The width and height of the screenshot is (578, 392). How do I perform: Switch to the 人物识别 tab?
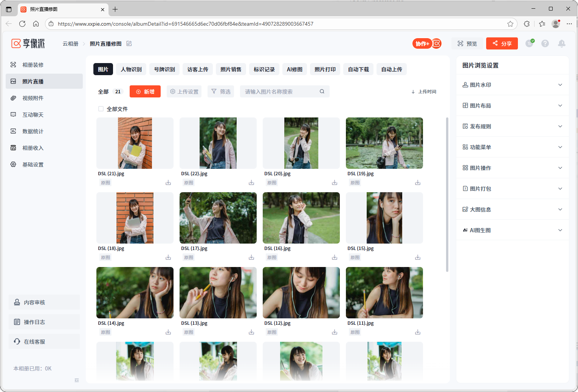coord(131,69)
